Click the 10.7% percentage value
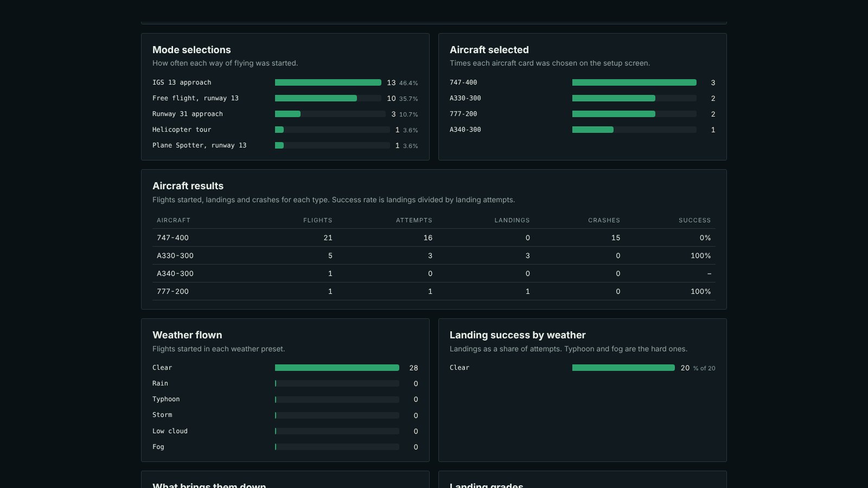 (x=409, y=114)
